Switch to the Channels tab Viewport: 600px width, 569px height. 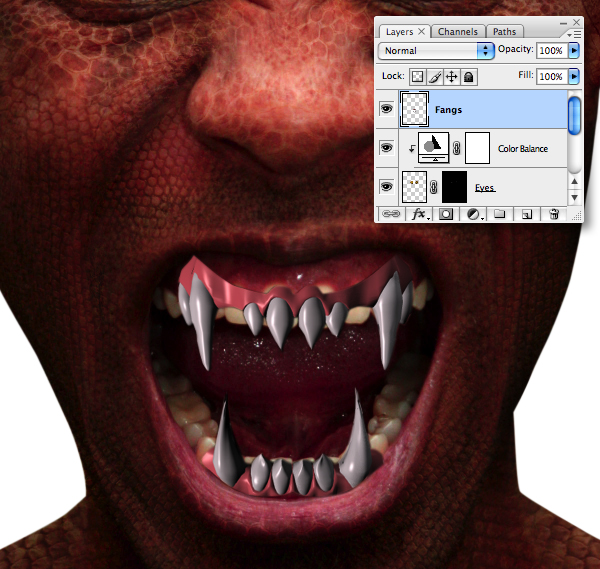click(x=458, y=31)
